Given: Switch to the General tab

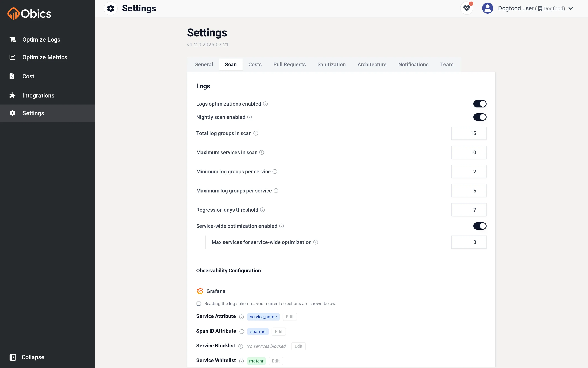Looking at the screenshot, I should [x=204, y=65].
